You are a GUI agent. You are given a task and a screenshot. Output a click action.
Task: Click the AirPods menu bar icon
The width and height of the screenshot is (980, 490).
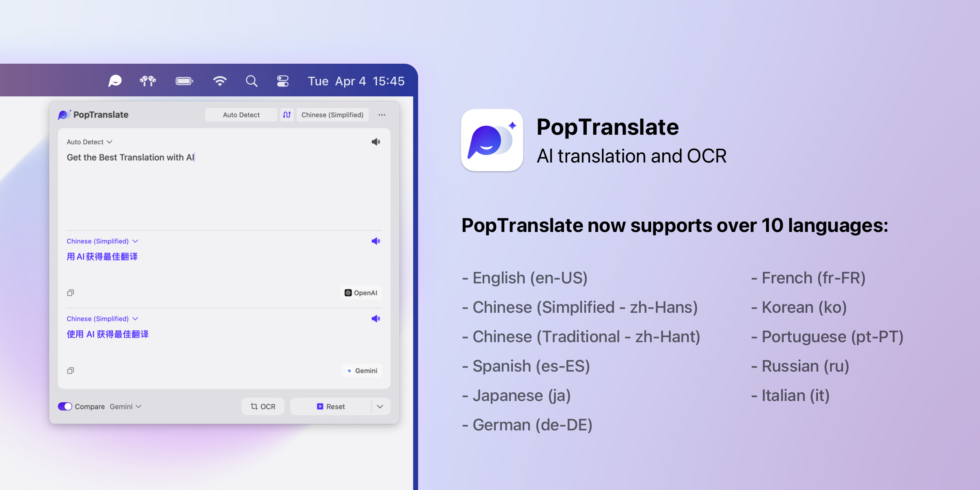pyautogui.click(x=148, y=81)
